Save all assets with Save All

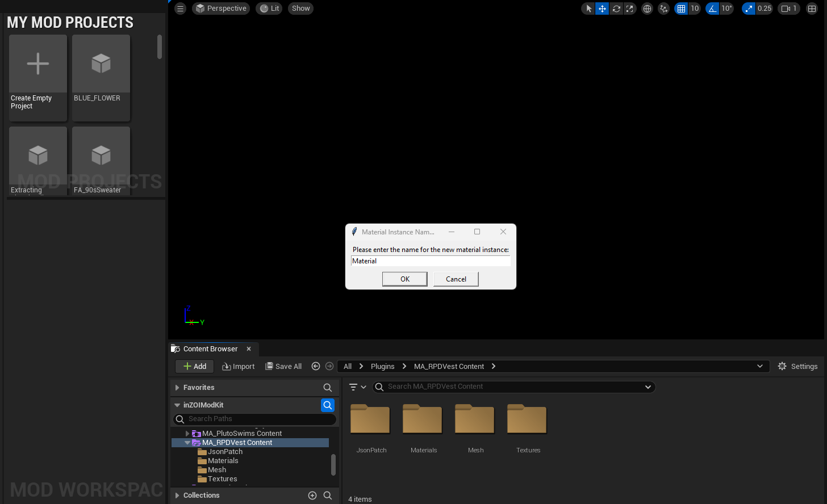pos(283,366)
